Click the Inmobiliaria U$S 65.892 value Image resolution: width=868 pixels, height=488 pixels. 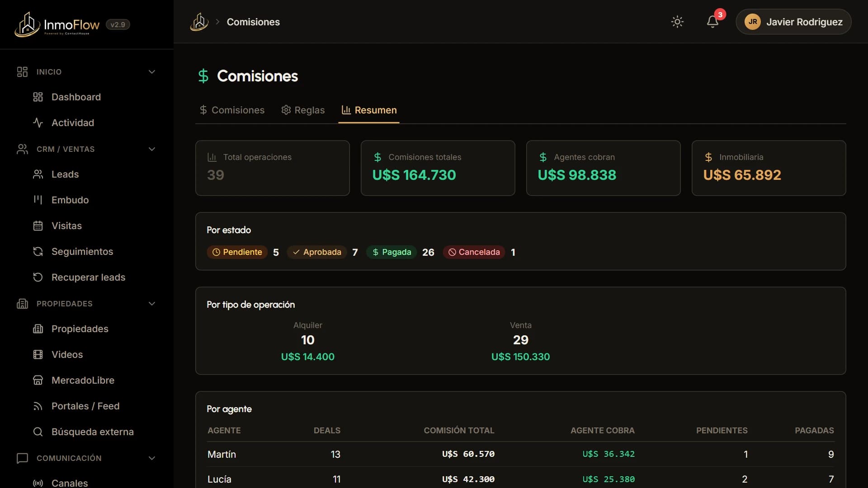coord(742,175)
